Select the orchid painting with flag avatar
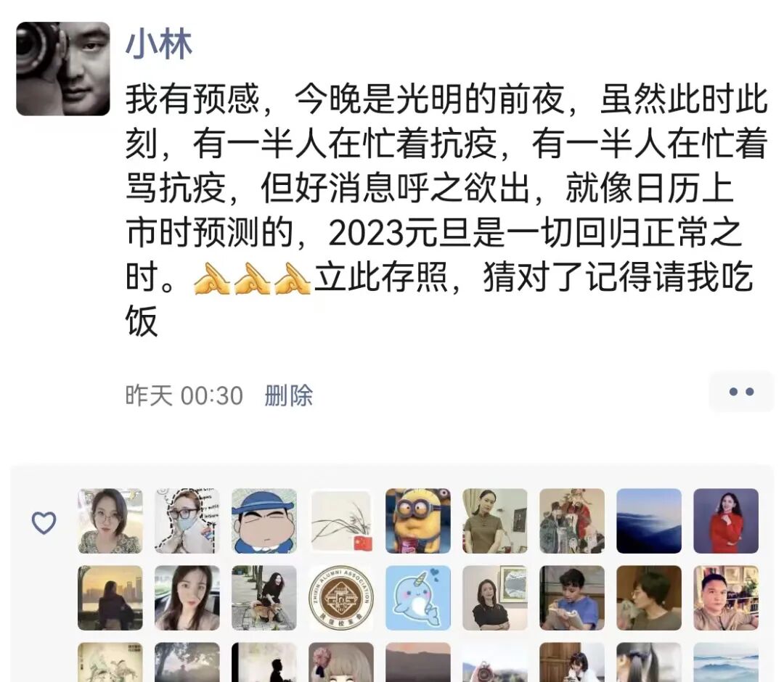Image resolution: width=784 pixels, height=682 pixels. tap(341, 521)
